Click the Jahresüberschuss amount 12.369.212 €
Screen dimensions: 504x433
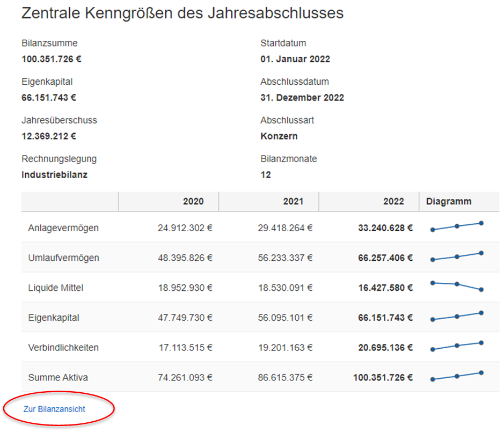[49, 136]
